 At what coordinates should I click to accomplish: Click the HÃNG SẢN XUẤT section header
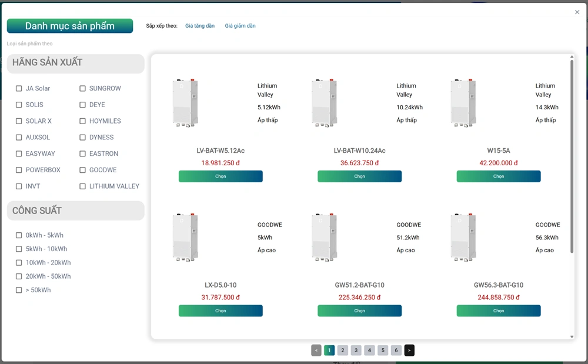click(76, 62)
